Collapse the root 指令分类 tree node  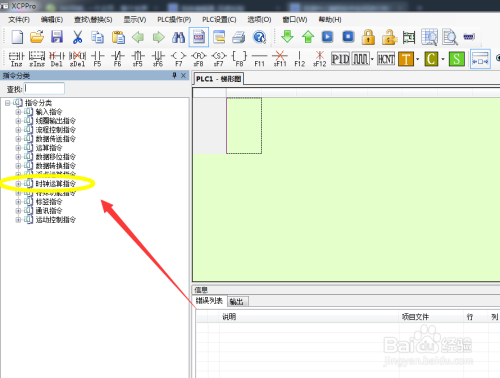pos(8,103)
